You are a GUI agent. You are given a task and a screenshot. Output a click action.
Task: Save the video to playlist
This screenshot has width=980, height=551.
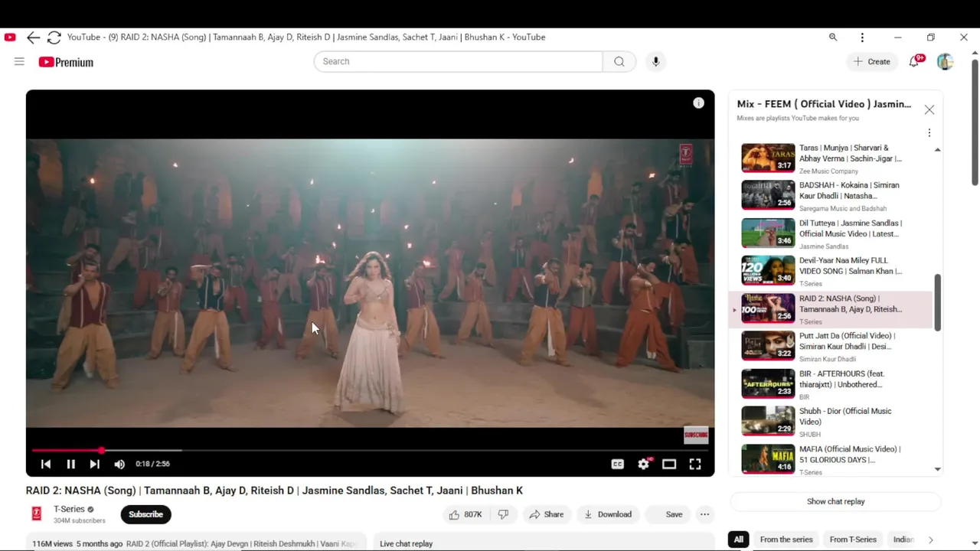click(667, 514)
